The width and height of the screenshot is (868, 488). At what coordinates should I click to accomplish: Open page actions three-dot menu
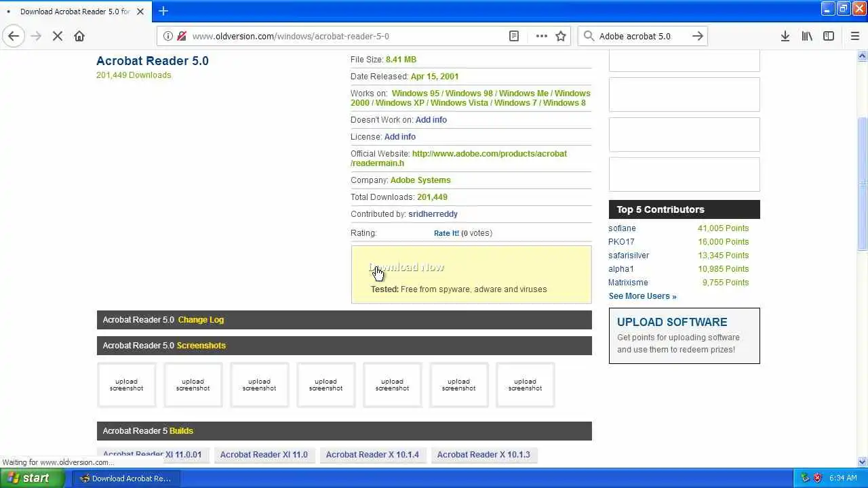(x=542, y=36)
